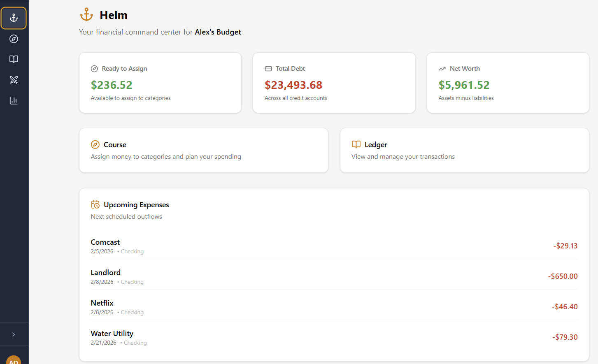Select the anchor Helm icon in the sidebar

coord(14,18)
